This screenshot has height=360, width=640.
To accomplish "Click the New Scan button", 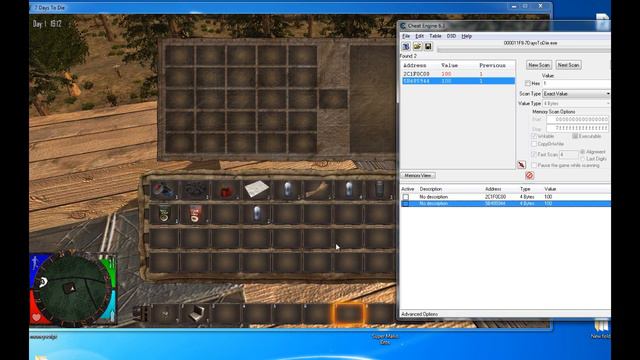I will click(x=539, y=65).
